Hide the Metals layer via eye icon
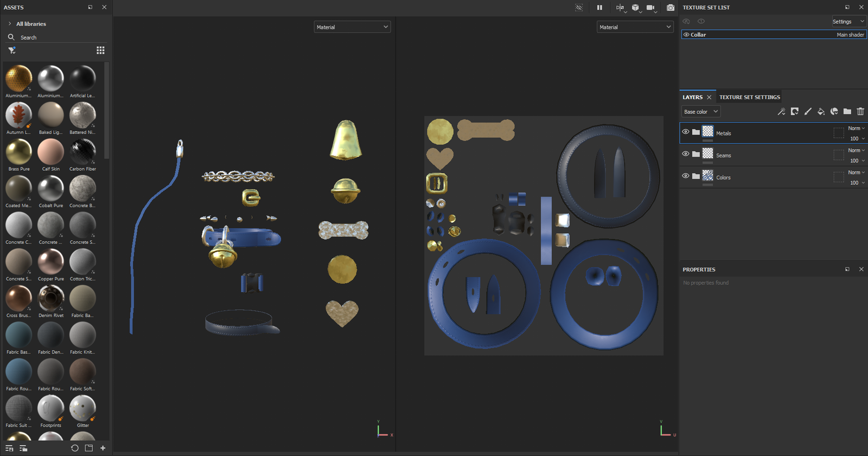The width and height of the screenshot is (868, 456). [686, 132]
